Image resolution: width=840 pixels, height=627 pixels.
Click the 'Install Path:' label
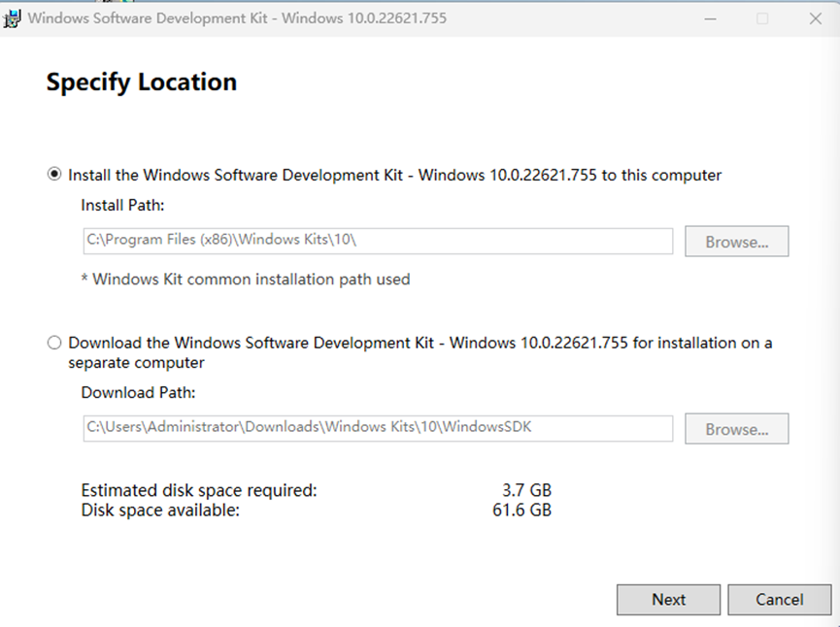[122, 205]
